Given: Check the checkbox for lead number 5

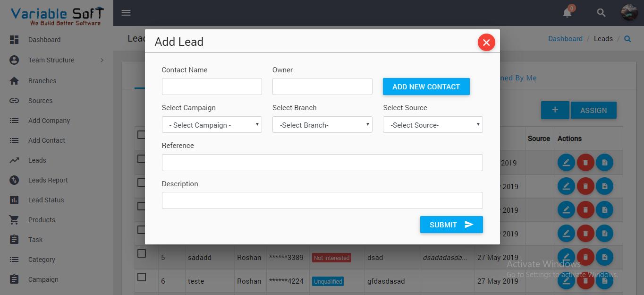Looking at the screenshot, I should (141, 253).
